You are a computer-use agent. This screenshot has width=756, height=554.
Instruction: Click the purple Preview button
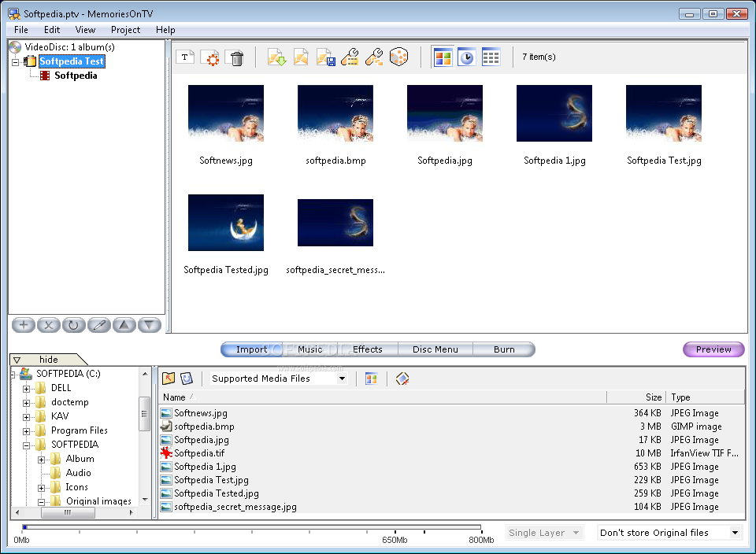coord(713,349)
